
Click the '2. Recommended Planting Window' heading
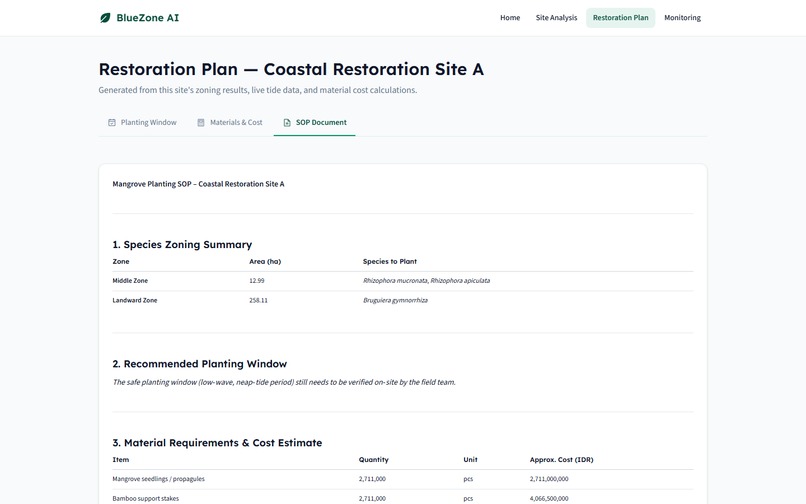click(199, 364)
